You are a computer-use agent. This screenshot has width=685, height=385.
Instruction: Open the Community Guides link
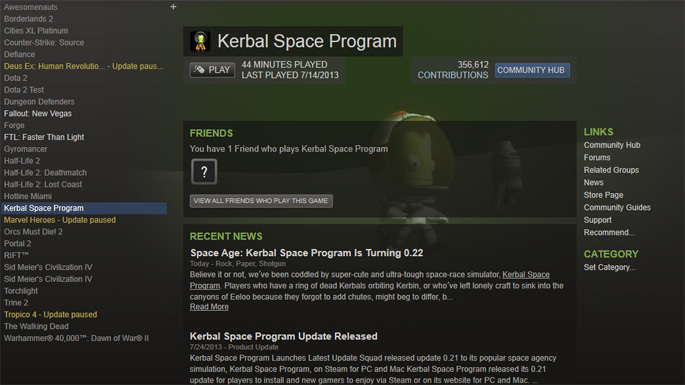(617, 208)
